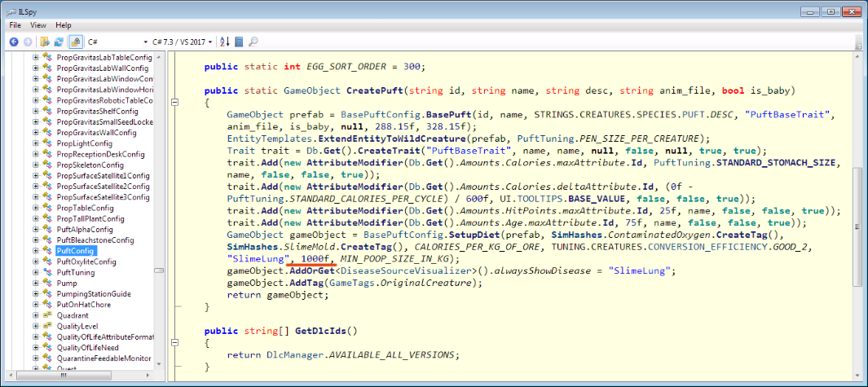Click the class icon beside PumpingStationGuide
Viewport: 868px width, 387px height.
coord(48,293)
